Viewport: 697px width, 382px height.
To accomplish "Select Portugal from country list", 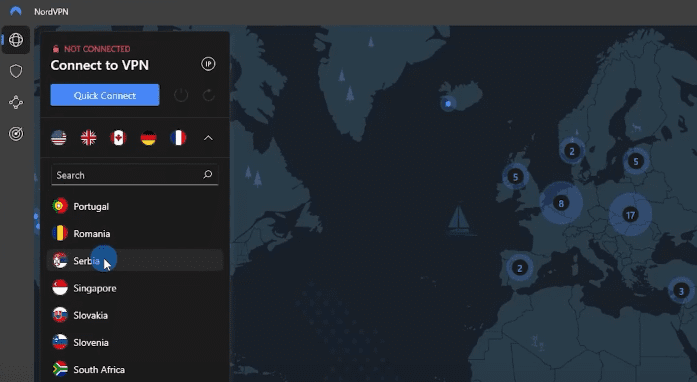I will click(x=135, y=206).
